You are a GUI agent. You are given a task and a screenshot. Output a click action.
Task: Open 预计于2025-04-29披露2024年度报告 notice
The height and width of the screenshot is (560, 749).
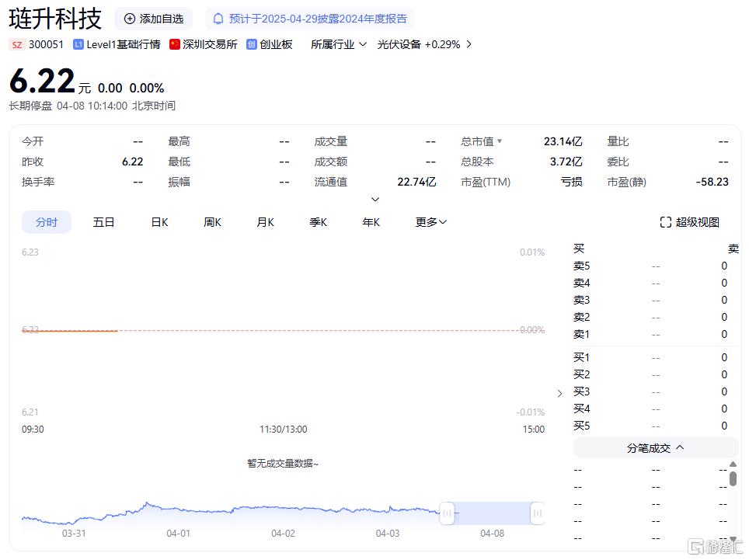310,19
